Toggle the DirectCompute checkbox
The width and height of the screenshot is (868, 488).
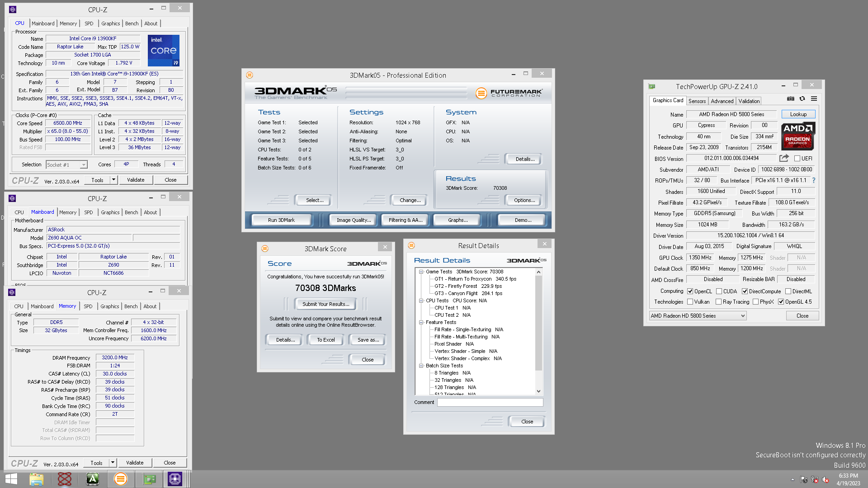(745, 291)
